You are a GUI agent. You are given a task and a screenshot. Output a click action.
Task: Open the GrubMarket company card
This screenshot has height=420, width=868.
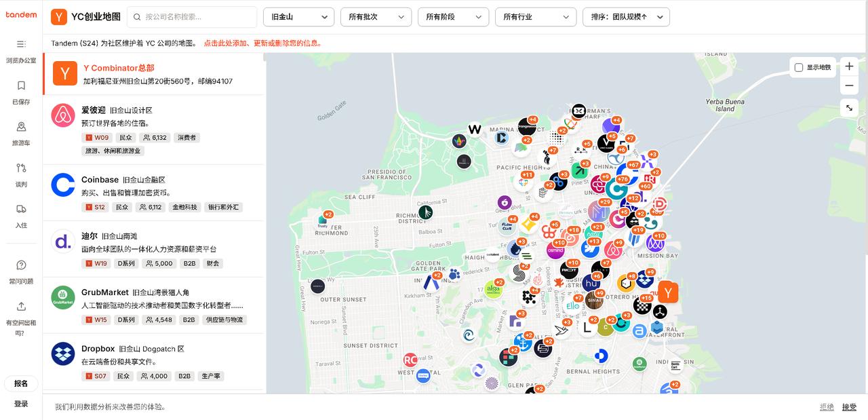153,305
